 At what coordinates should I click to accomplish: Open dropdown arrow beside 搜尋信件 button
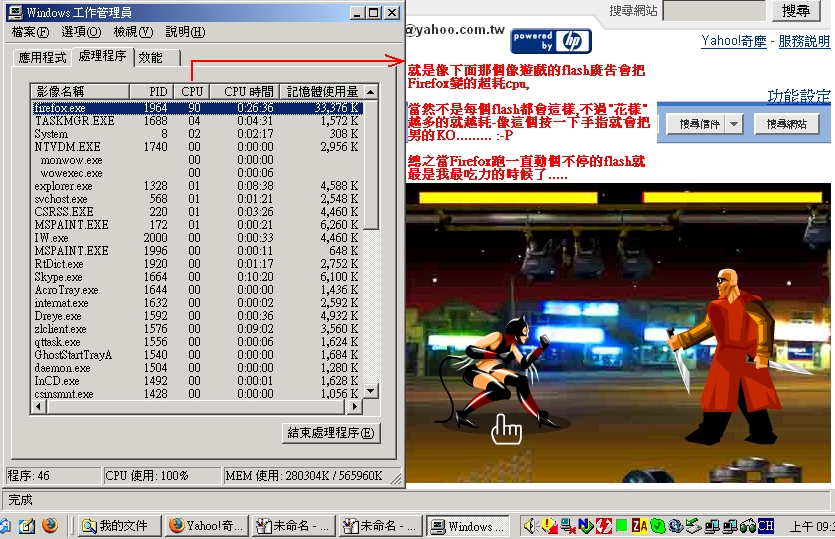point(735,124)
